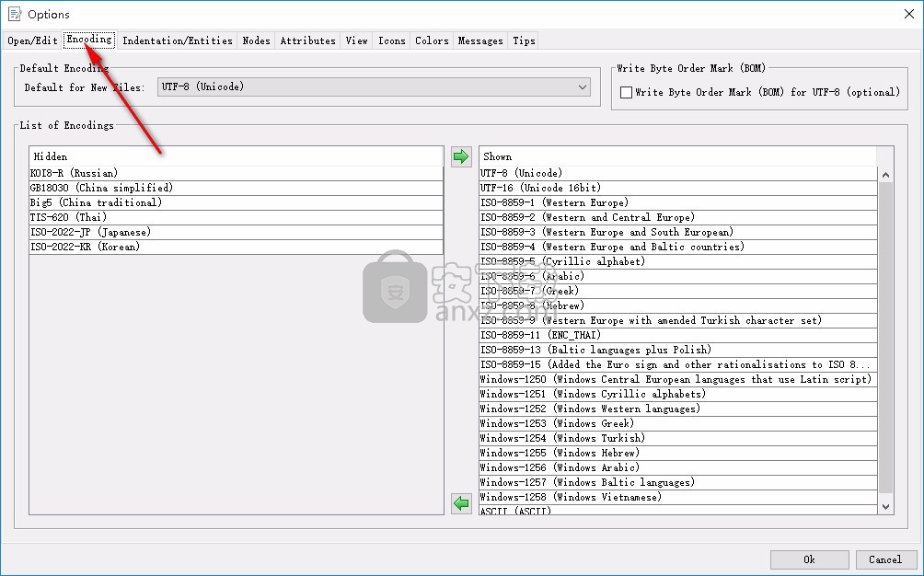The width and height of the screenshot is (924, 576).
Task: Select ISO-8859-15 Euro sign row
Action: [678, 364]
